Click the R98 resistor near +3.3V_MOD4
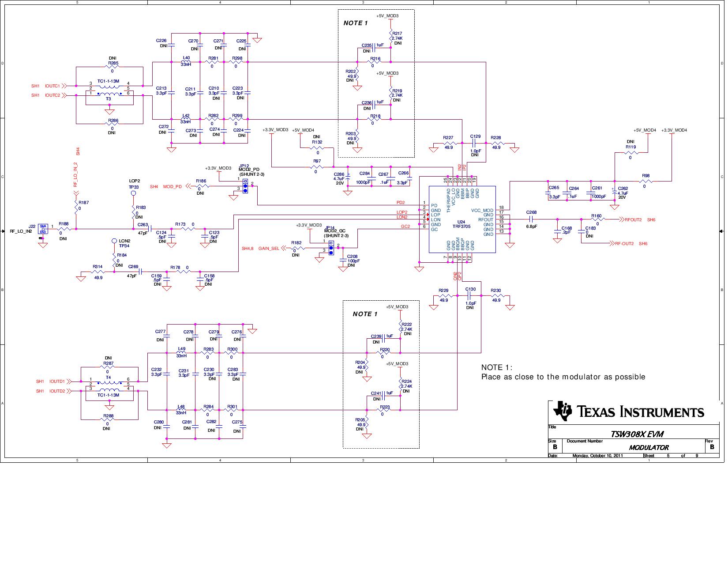This screenshot has width=728, height=563. (x=645, y=181)
